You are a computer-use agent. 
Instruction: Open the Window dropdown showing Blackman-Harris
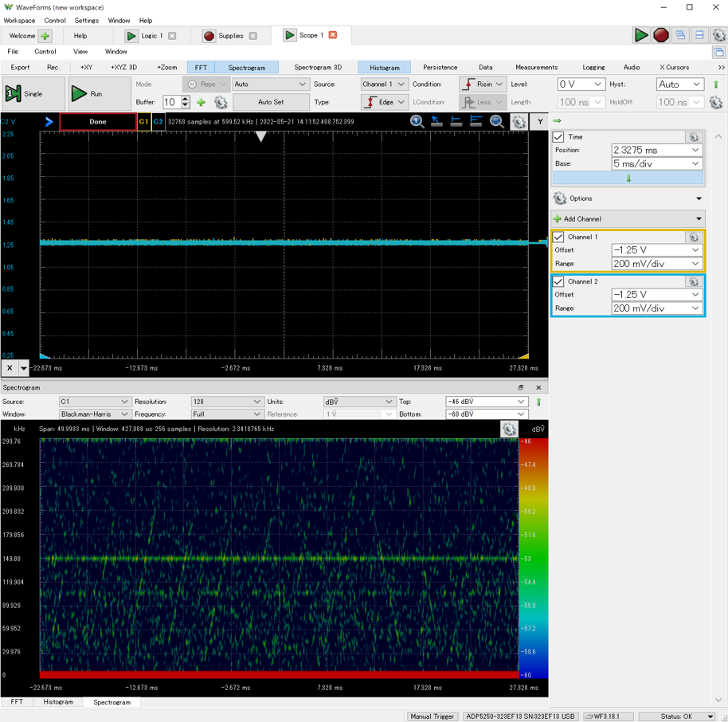tap(94, 414)
